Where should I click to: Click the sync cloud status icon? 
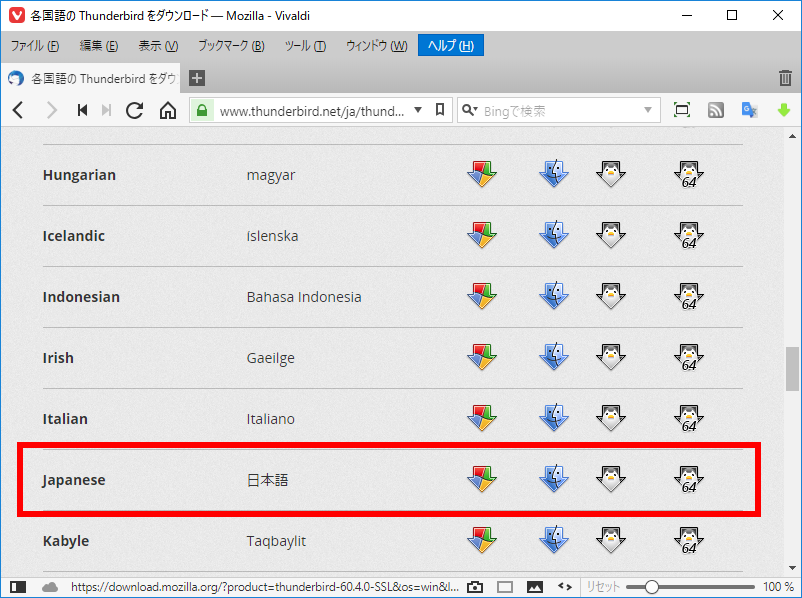pos(50,586)
